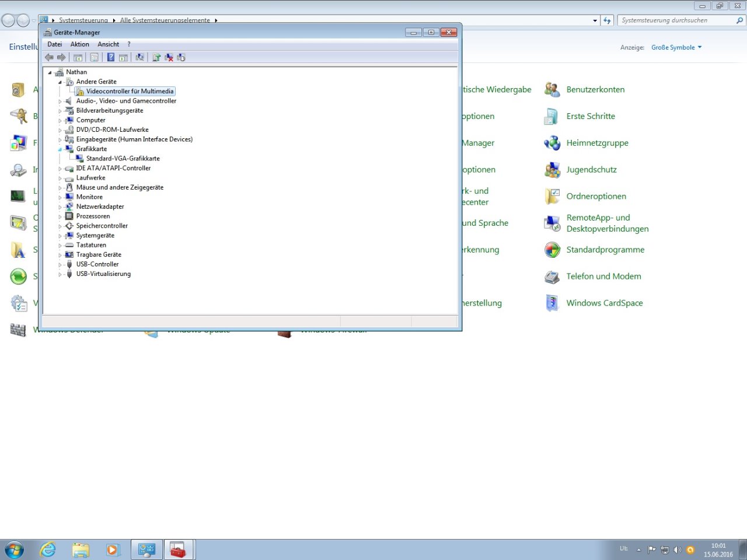Image resolution: width=747 pixels, height=560 pixels.
Task: Collapse the Grafikkarte category
Action: coord(60,149)
